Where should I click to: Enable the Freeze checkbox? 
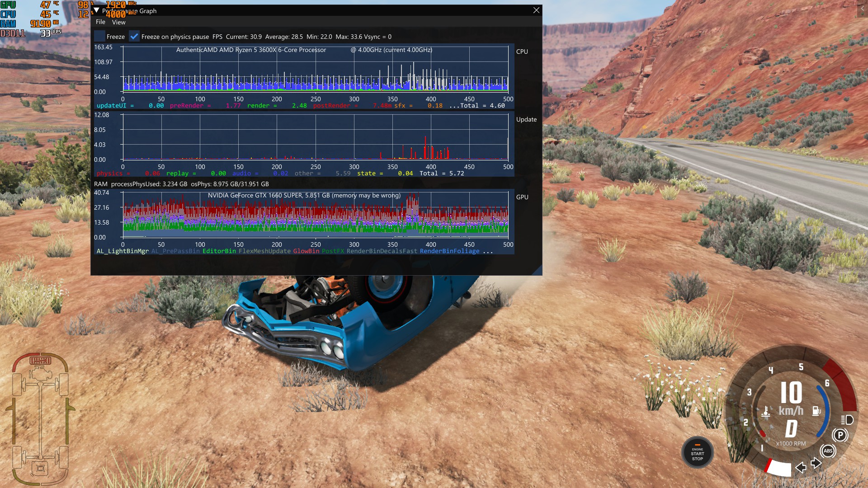click(x=99, y=37)
